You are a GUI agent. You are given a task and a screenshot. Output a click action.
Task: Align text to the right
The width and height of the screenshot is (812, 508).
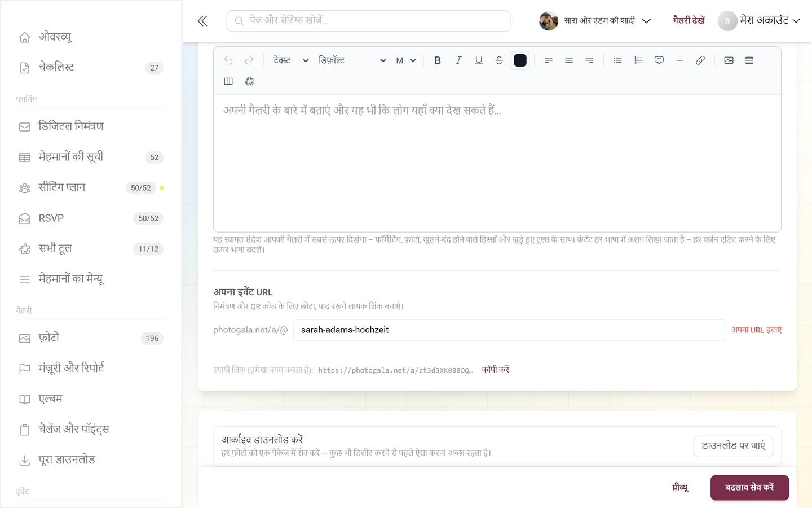589,60
